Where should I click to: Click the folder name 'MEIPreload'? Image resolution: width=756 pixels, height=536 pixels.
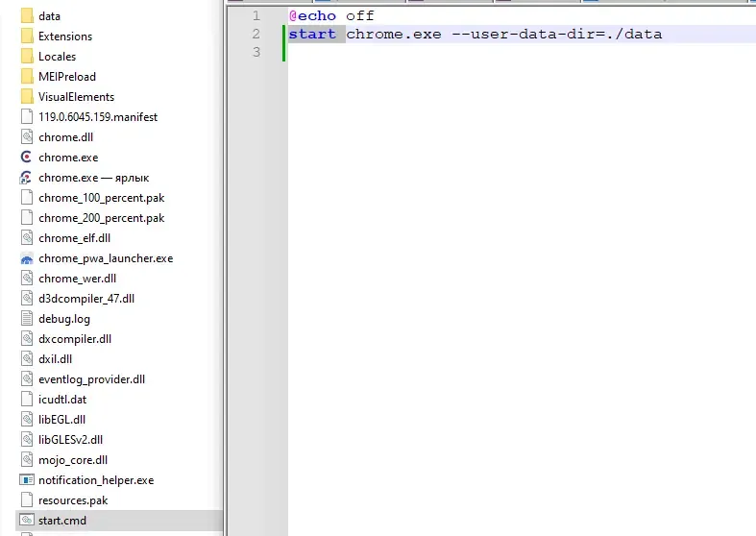(67, 77)
